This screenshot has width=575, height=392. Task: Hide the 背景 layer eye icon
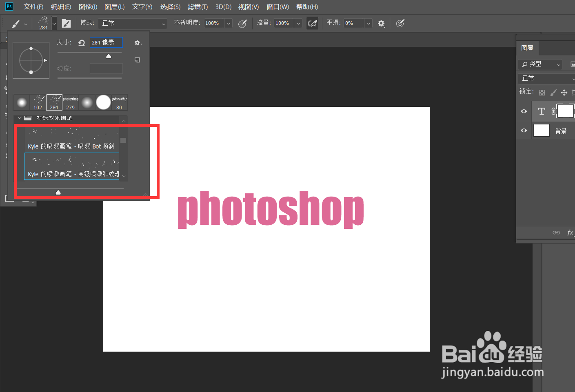click(524, 131)
